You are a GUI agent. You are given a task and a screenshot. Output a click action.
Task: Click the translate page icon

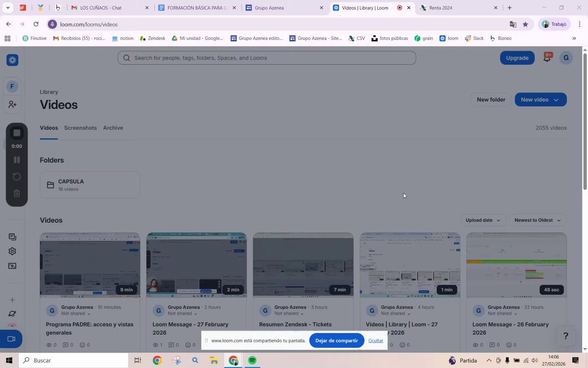pos(512,25)
